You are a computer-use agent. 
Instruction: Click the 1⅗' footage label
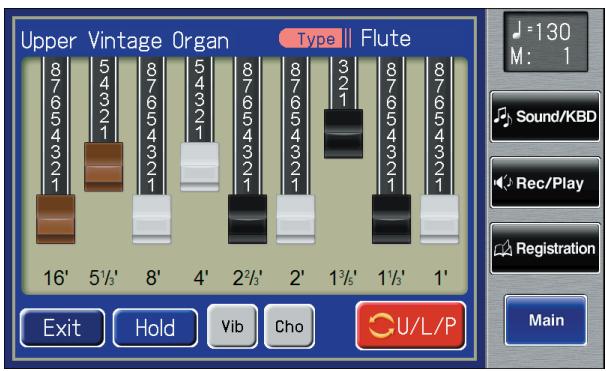click(343, 278)
